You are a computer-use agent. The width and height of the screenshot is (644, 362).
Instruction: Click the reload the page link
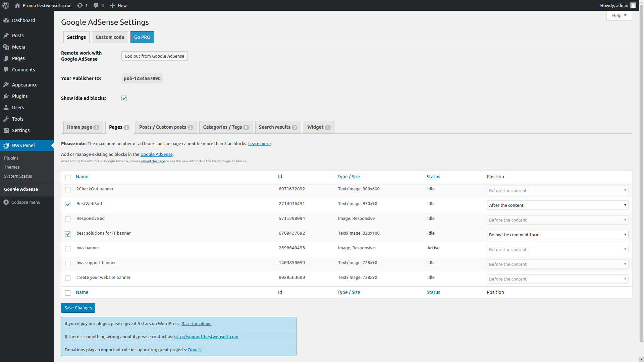tap(153, 161)
